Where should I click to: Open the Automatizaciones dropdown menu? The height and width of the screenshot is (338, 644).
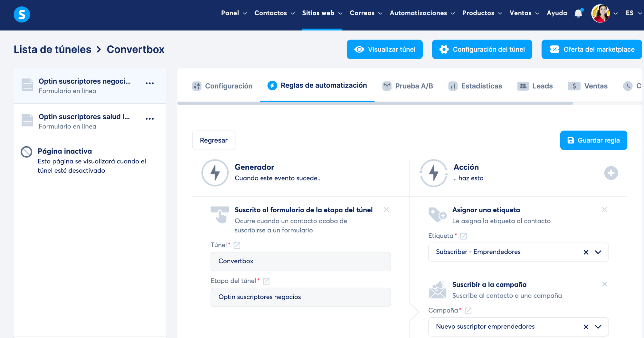pos(422,13)
